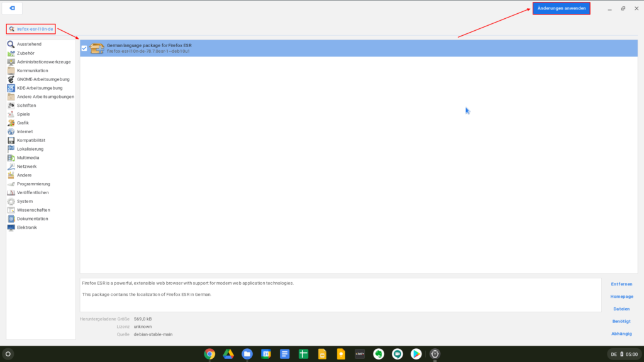Select the Schriften fonts category

[26, 106]
